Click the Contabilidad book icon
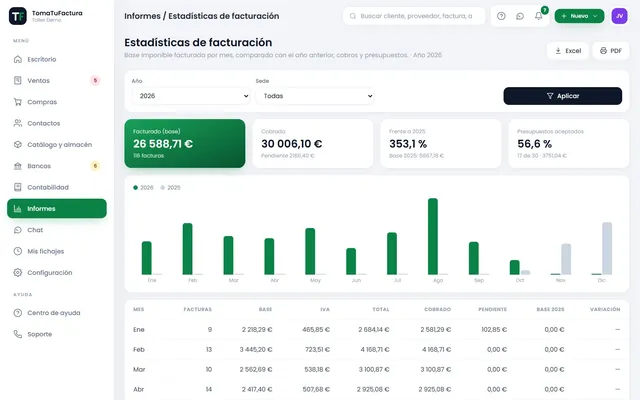This screenshot has height=400, width=640. click(x=18, y=187)
